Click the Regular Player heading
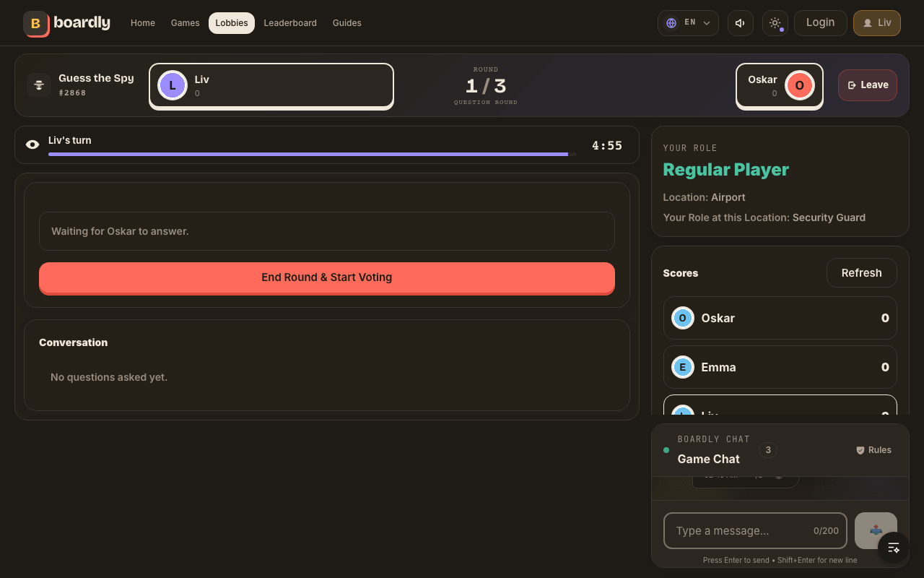 pos(725,170)
